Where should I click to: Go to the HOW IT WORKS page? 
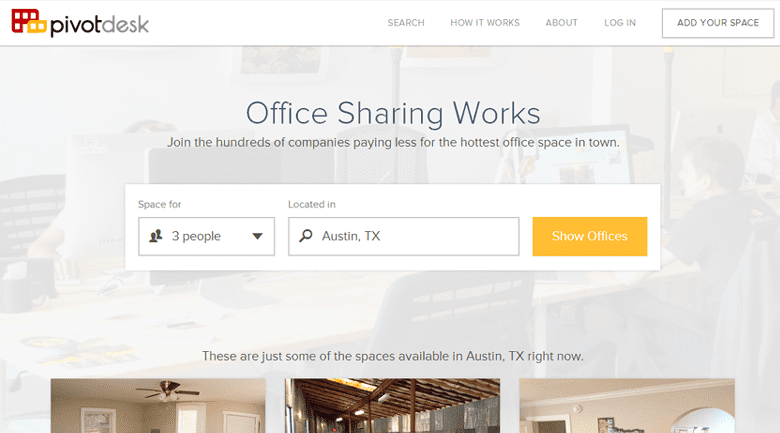pos(485,23)
